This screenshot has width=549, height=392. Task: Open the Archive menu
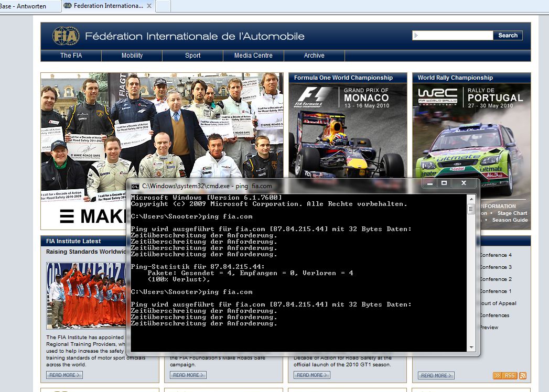(314, 56)
